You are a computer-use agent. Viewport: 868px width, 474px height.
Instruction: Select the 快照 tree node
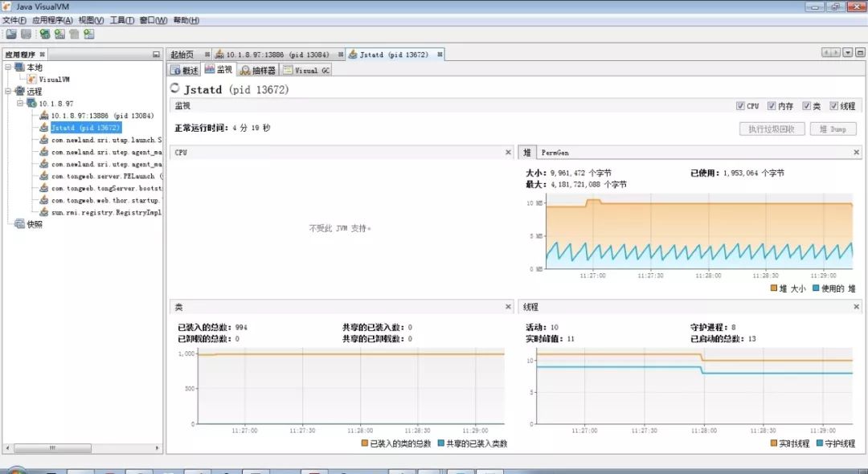(x=35, y=224)
